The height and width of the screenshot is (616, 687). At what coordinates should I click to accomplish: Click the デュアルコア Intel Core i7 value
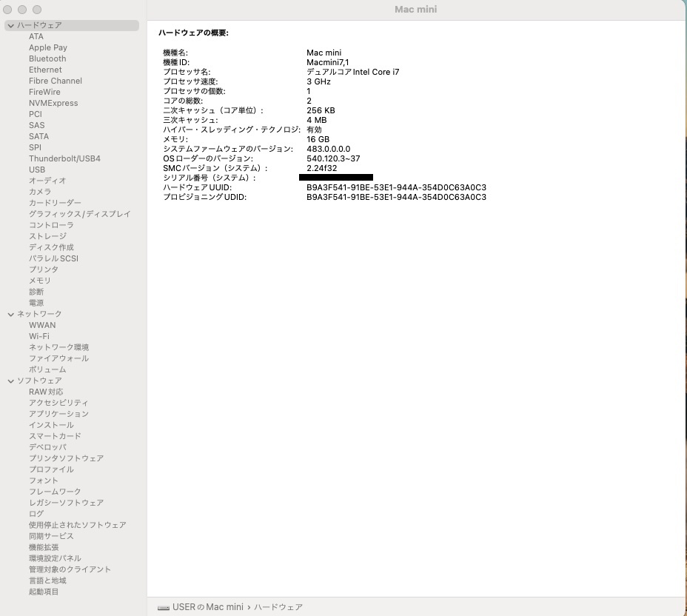(353, 72)
